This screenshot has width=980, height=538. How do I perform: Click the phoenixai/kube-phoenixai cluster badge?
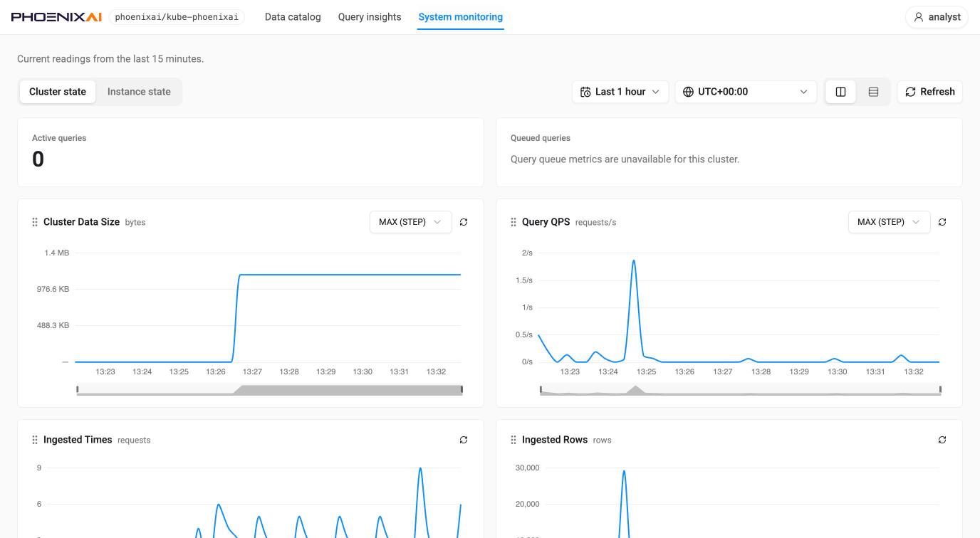[177, 17]
